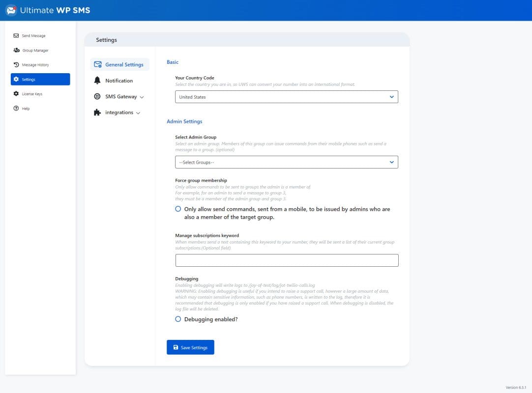Expand the SMS Gateway submenu chevron
Screen dimensions: 532x393
pos(142,97)
